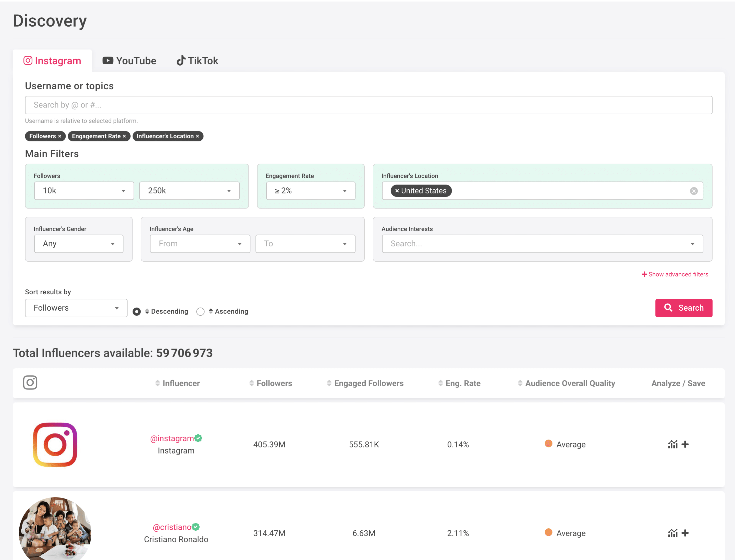Sort table by Audience Overall Quality
This screenshot has width=735, height=560.
tap(566, 383)
